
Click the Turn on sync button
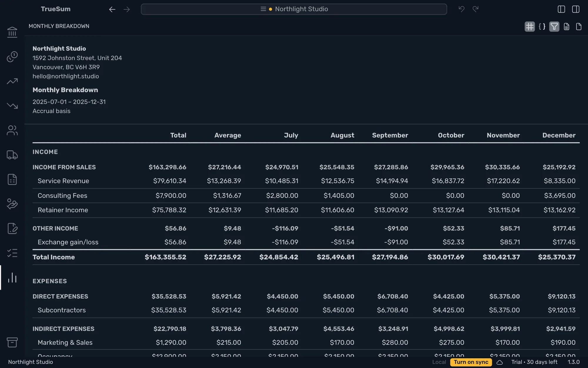coord(471,362)
